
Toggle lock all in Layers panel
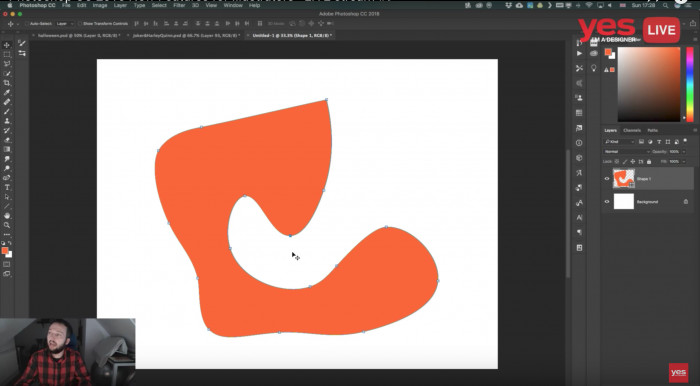(649, 162)
